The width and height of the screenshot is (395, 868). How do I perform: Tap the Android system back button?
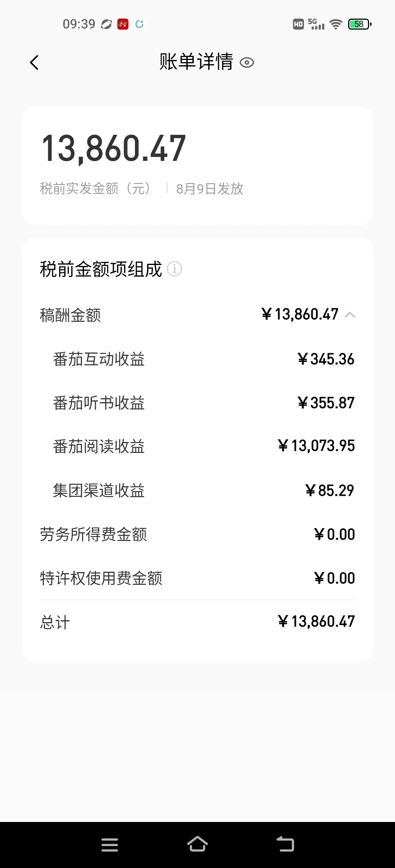pyautogui.click(x=285, y=844)
